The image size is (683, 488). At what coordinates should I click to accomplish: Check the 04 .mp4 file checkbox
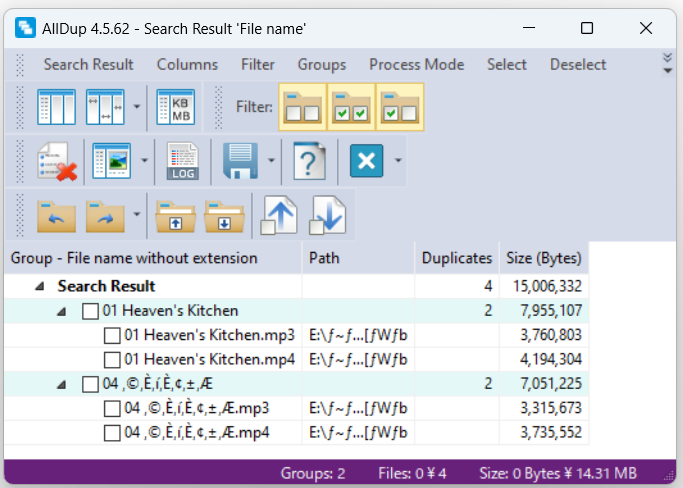pyautogui.click(x=112, y=434)
